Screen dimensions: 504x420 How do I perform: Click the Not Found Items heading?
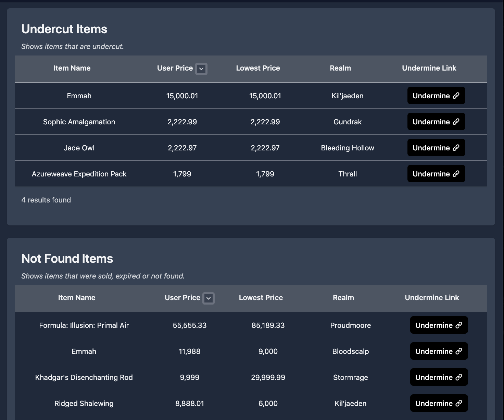tap(67, 259)
